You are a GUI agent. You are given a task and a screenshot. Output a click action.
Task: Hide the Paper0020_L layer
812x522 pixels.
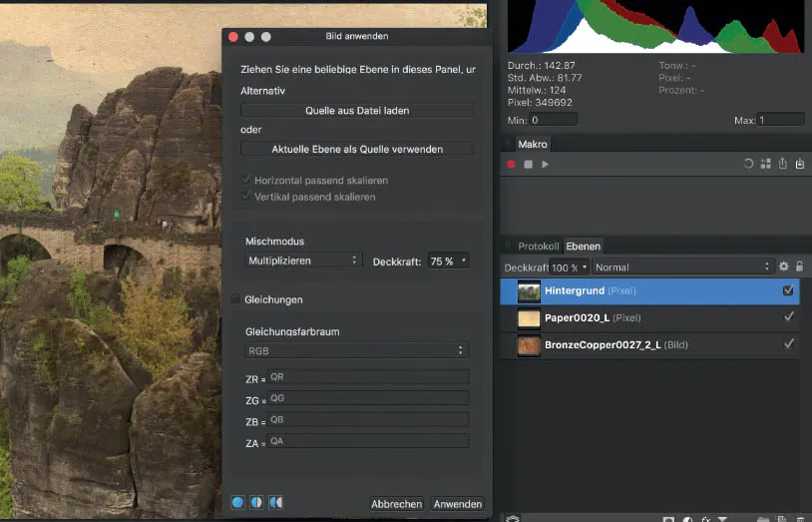click(789, 317)
